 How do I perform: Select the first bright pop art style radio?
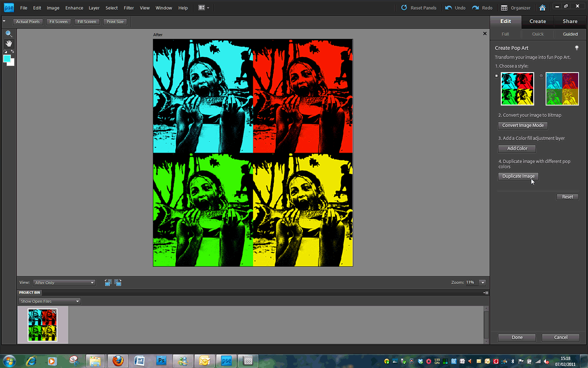point(497,76)
